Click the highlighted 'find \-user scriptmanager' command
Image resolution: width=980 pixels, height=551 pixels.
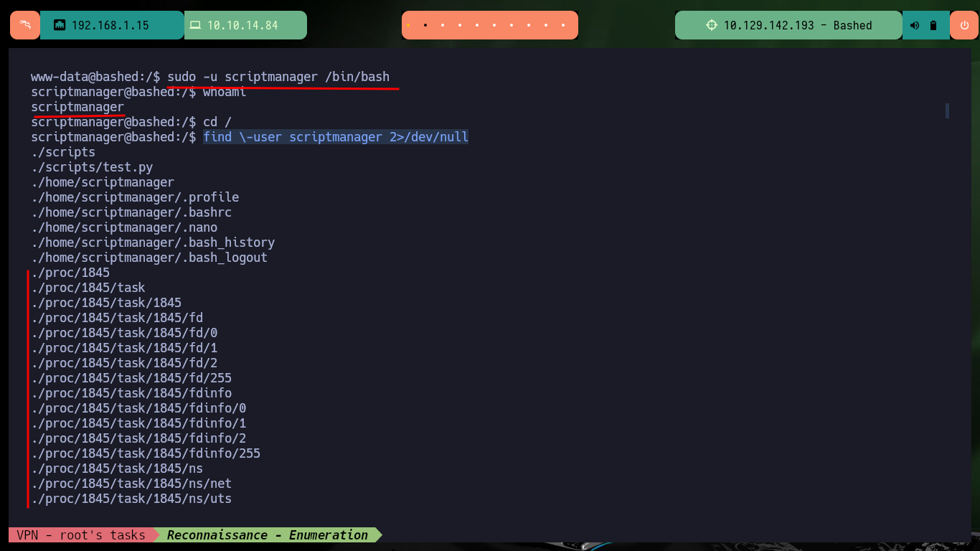(x=336, y=137)
